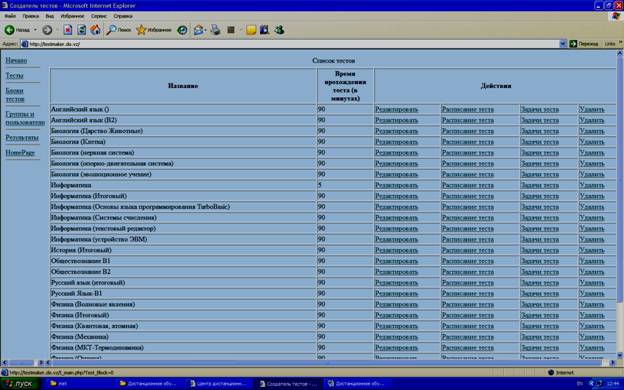Click the Stop loading icon with red X

click(x=68, y=30)
